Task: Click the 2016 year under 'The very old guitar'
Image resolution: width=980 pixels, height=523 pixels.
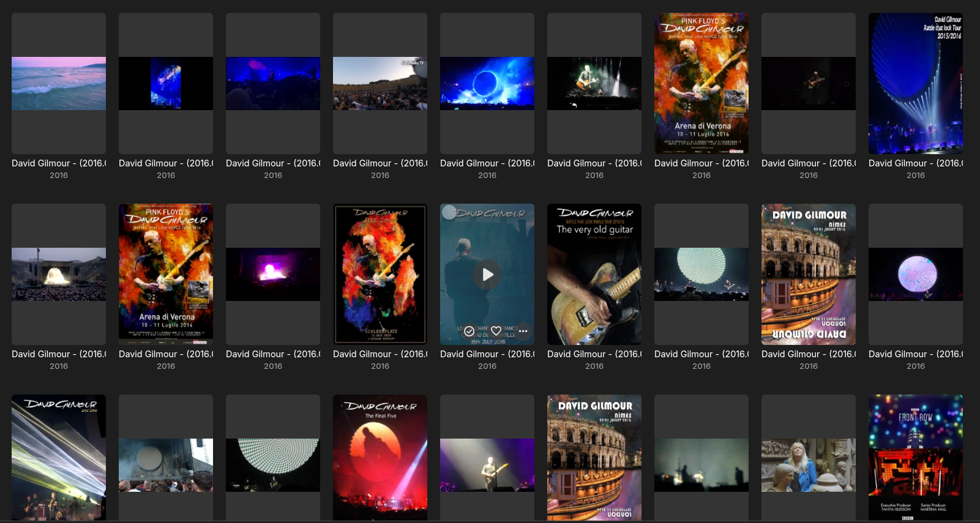Action: click(594, 366)
